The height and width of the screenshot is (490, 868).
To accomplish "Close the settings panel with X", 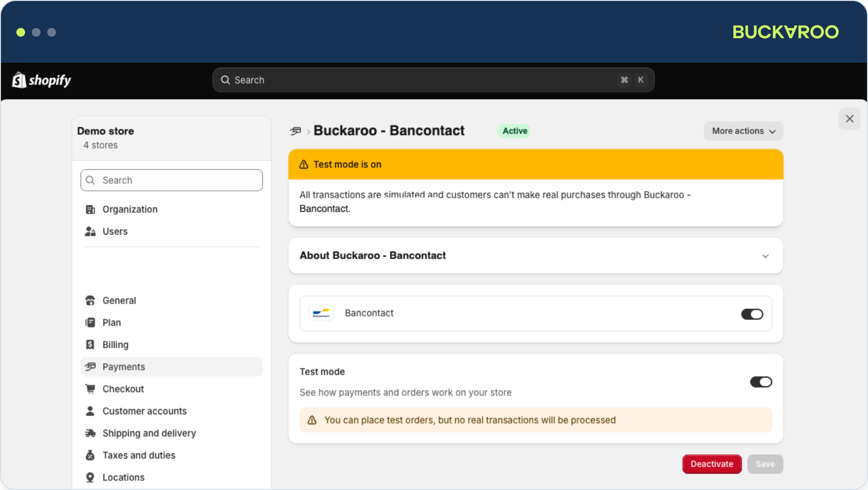I will coord(850,119).
